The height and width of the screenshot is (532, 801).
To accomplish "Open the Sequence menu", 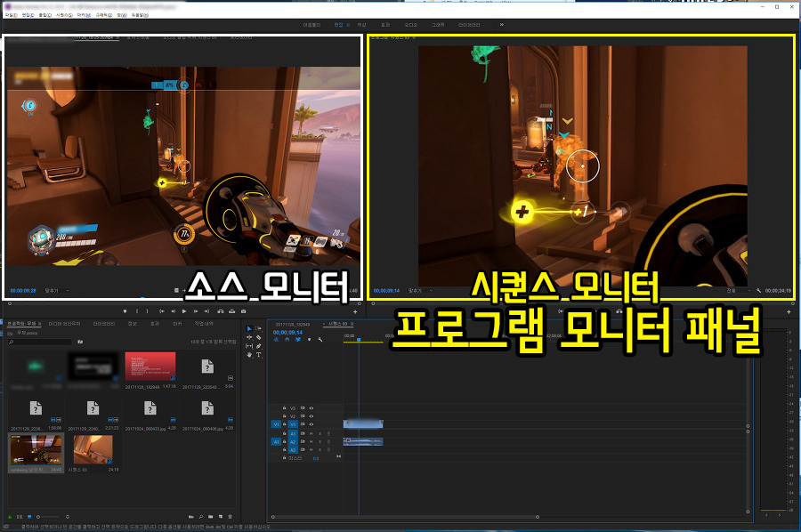I will click(x=64, y=15).
